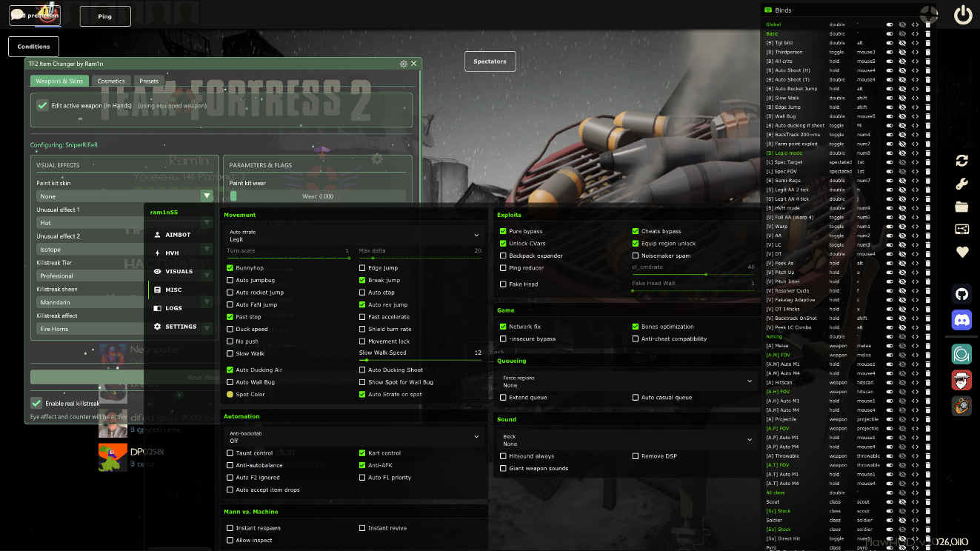Toggle Edit active weapon checkbox
Image resolution: width=980 pixels, height=551 pixels.
(43, 105)
